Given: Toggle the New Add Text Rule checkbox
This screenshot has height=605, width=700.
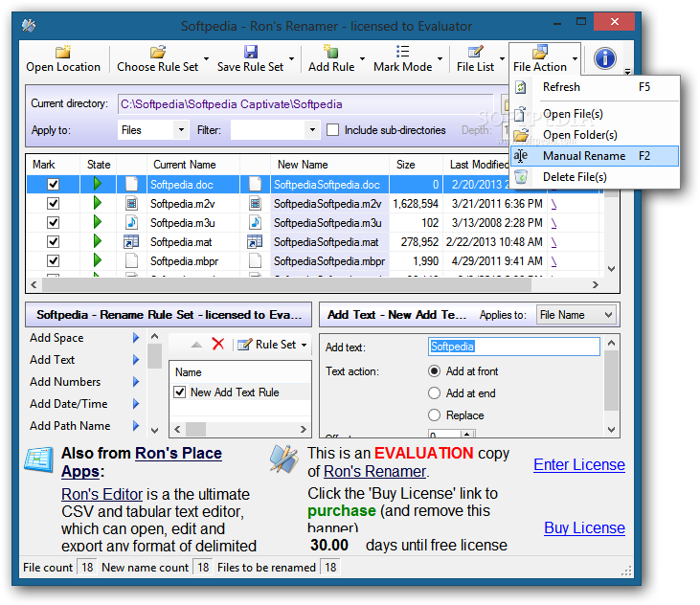Looking at the screenshot, I should pos(179,392).
